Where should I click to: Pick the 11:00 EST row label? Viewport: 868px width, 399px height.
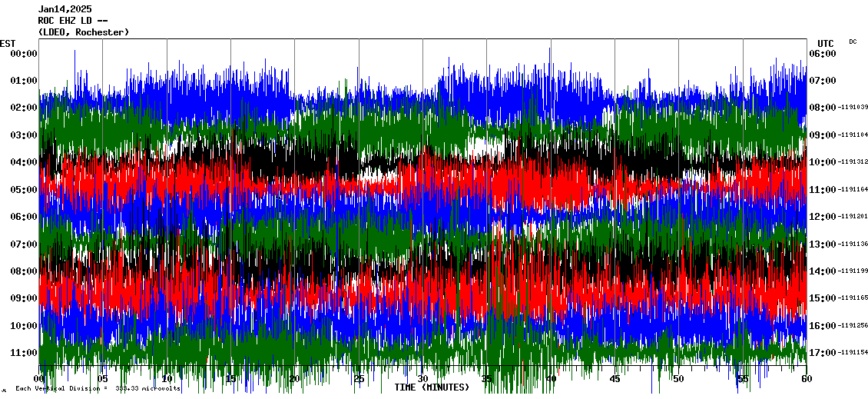point(24,353)
